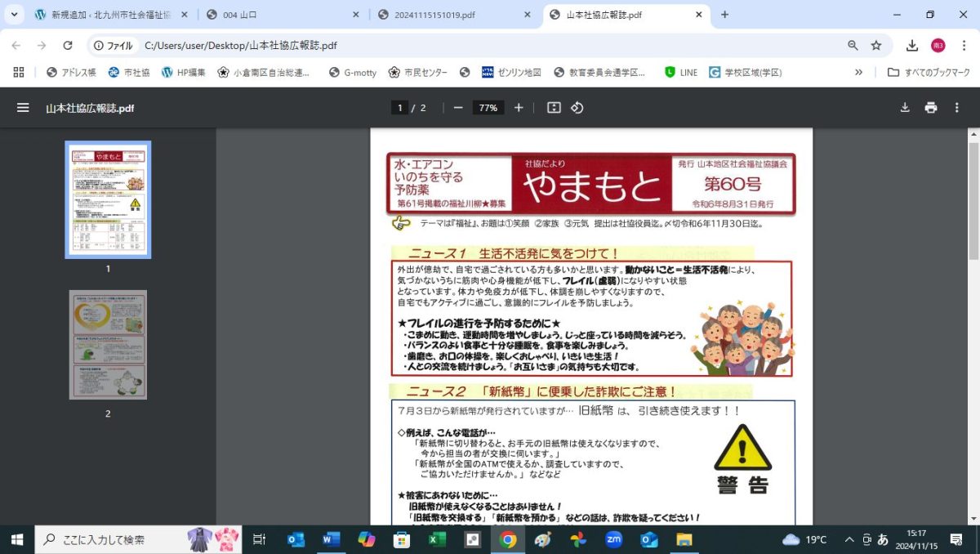The height and width of the screenshot is (554, 980).
Task: Open the tab search dropdown arrow
Action: tap(14, 15)
